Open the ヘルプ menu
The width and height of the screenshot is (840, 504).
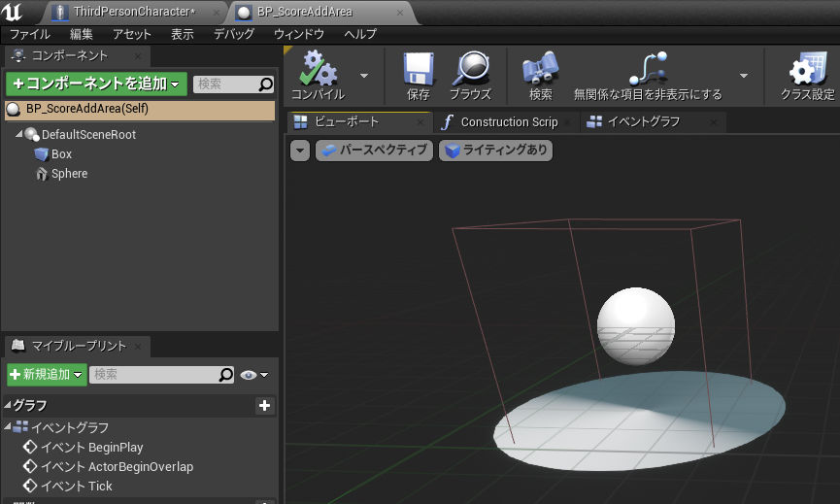click(360, 34)
